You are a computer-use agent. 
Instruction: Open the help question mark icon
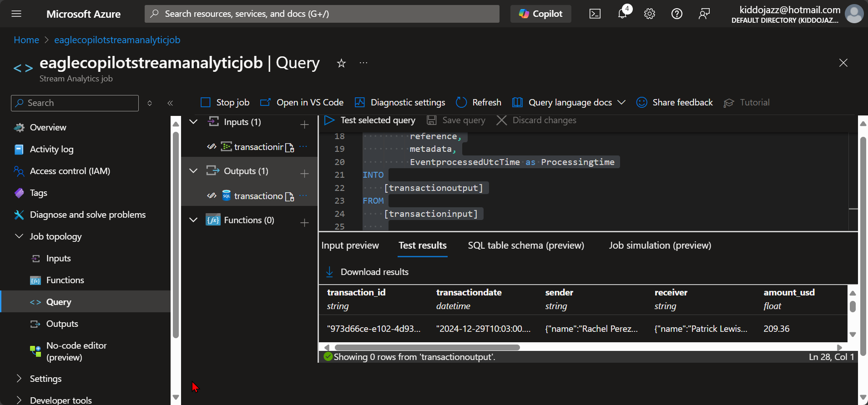(676, 14)
